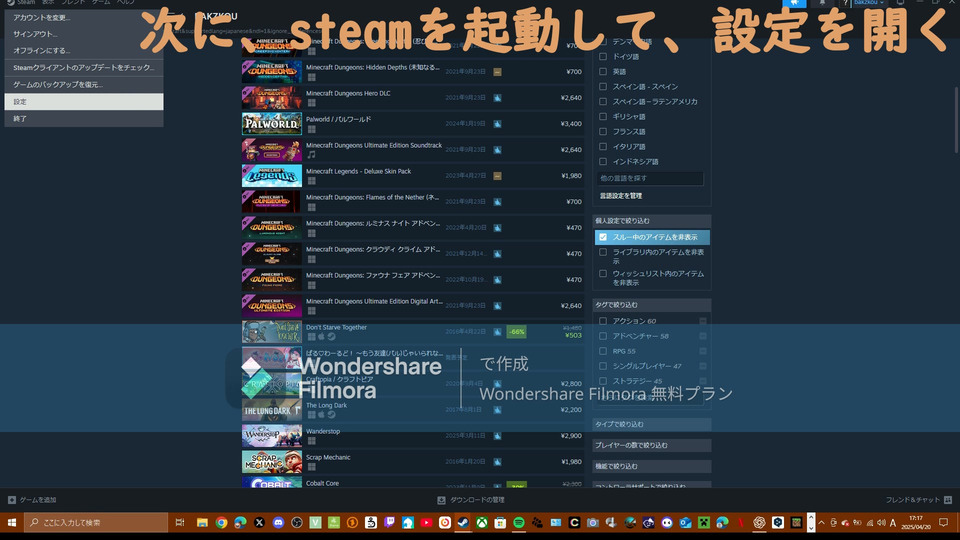Check ウィッシュリスト内のアイテムを非表示
This screenshot has height=540, width=960.
[603, 274]
